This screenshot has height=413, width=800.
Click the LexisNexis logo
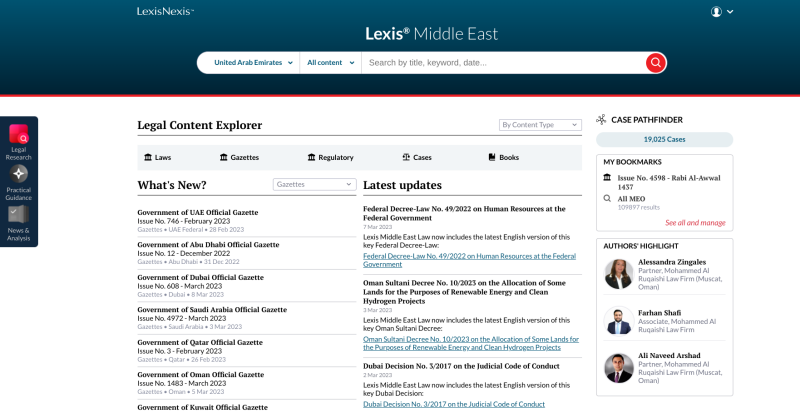tap(165, 11)
